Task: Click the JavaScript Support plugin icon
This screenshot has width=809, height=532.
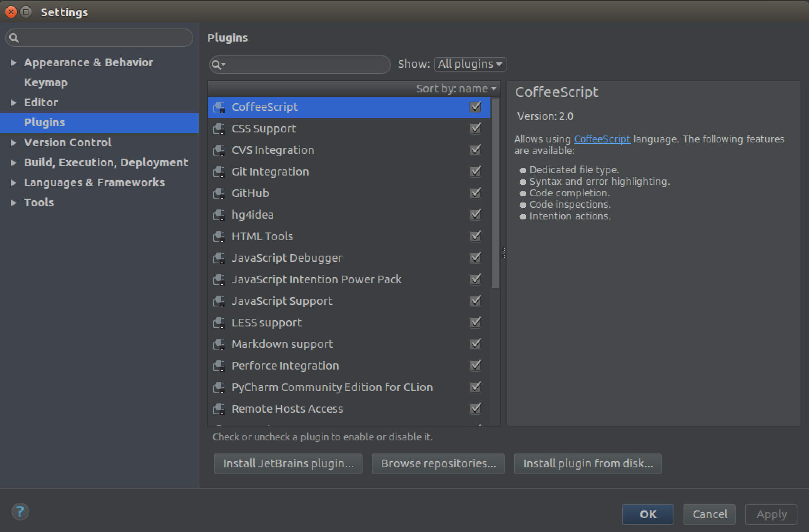Action: point(219,301)
